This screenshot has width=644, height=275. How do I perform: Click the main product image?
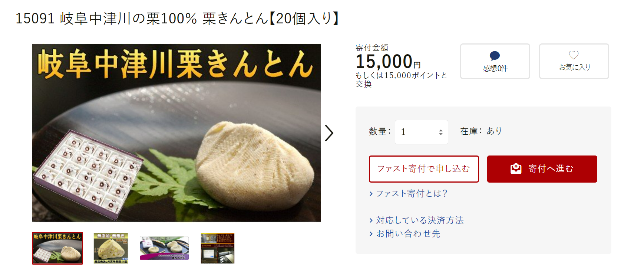coord(176,133)
